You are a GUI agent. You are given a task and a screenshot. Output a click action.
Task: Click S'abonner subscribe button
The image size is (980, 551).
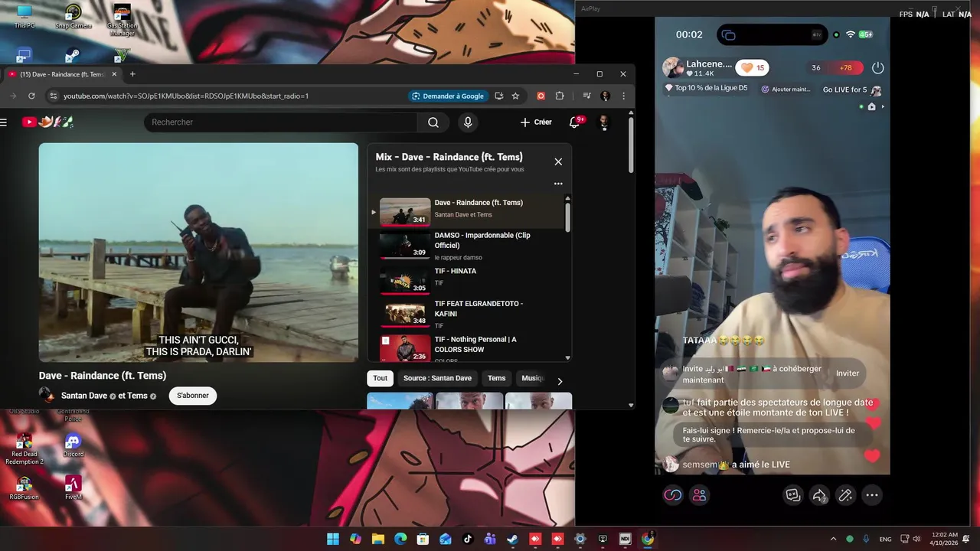click(193, 396)
